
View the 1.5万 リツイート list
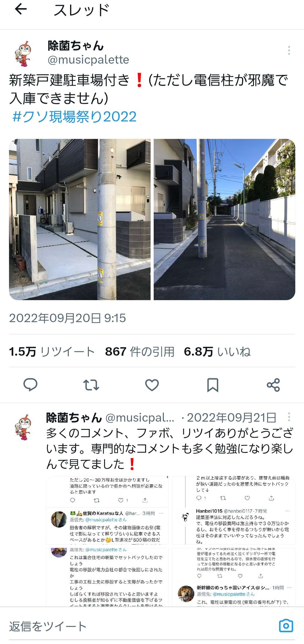pyautogui.click(x=52, y=351)
